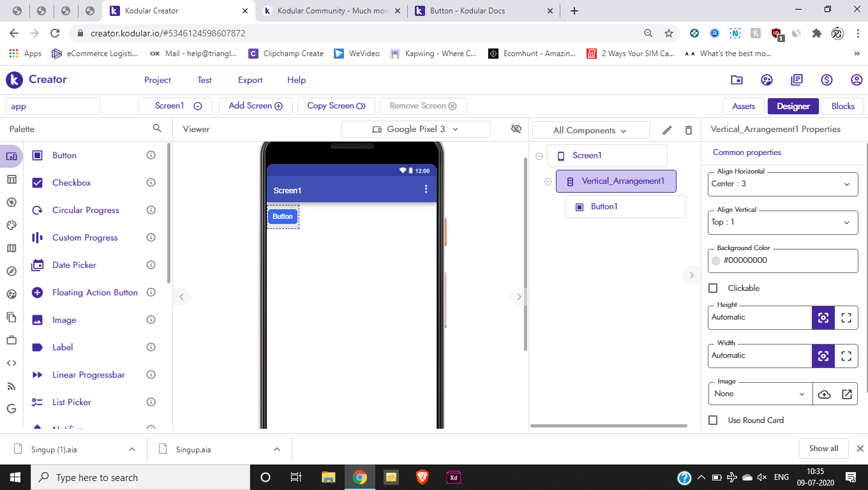Open the Project menu
This screenshot has width=868, height=490.
157,80
